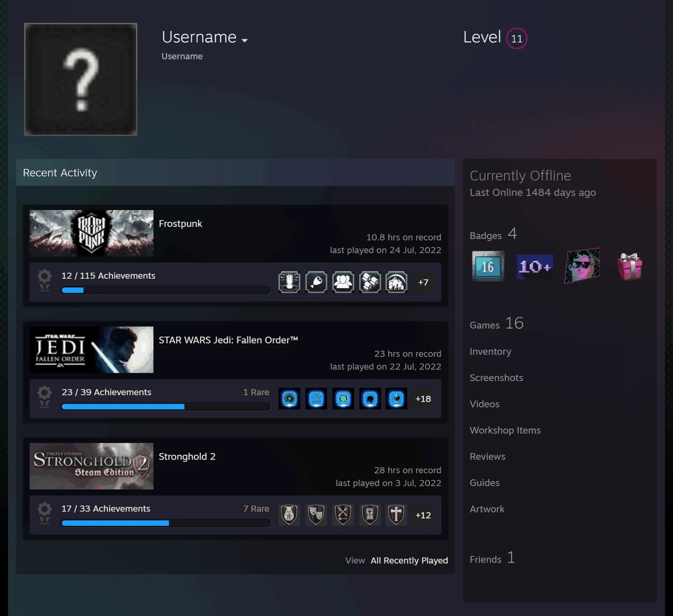The height and width of the screenshot is (616, 673).
Task: Show Frostpunk's +7 more achievements
Action: 423,282
